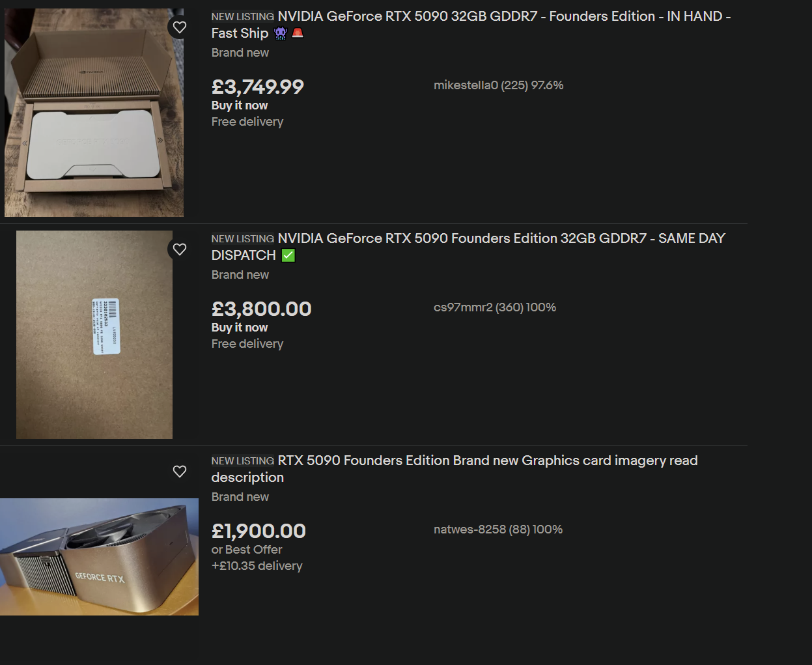Open the cardboard box with barcode label photo
This screenshot has width=812, height=665.
click(94, 335)
